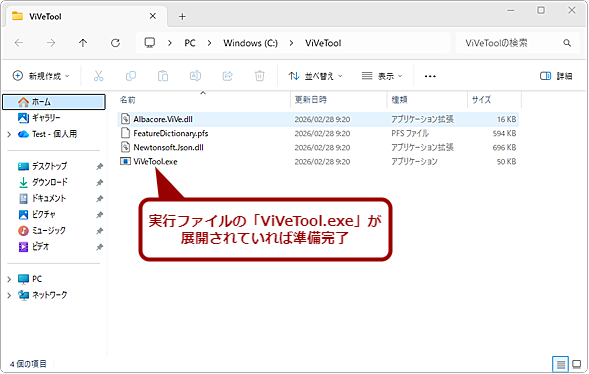Toggle the details pane button
589x374 pixels.
point(556,76)
